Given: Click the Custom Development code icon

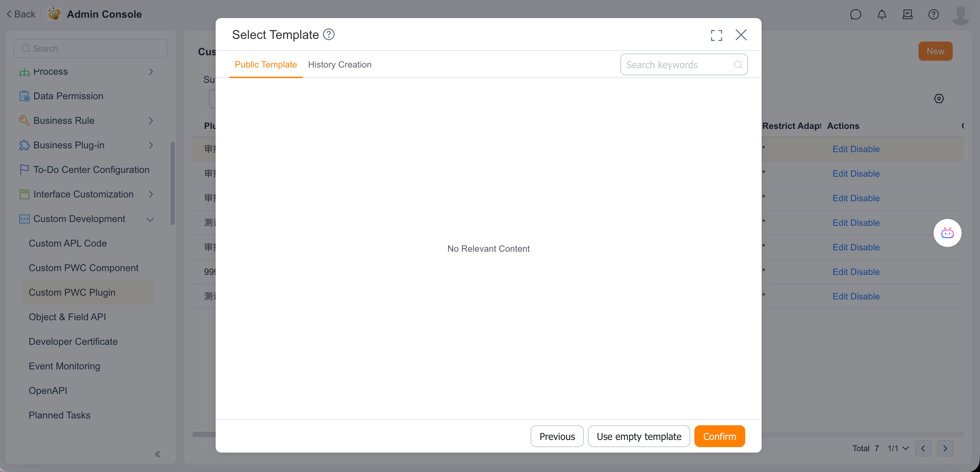Looking at the screenshot, I should coord(24,219).
